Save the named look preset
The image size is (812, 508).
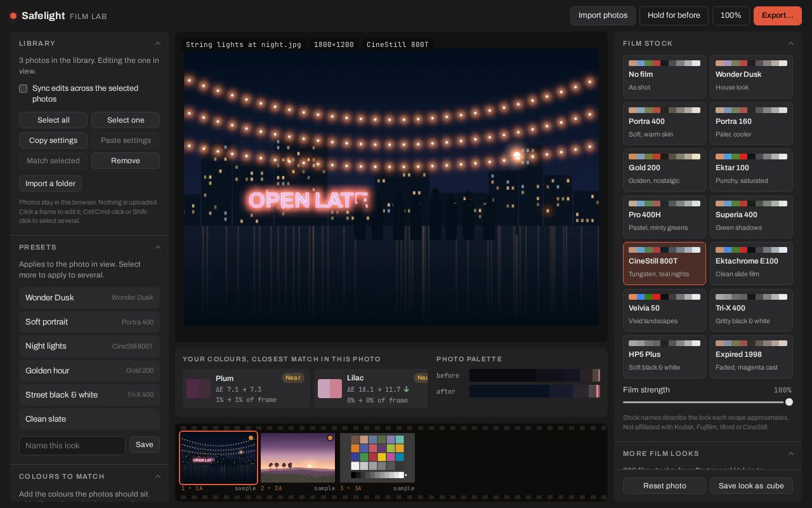pyautogui.click(x=145, y=444)
